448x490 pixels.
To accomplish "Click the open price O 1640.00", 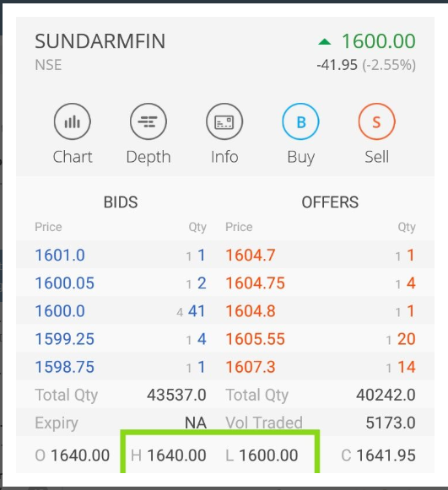I will 73,455.
